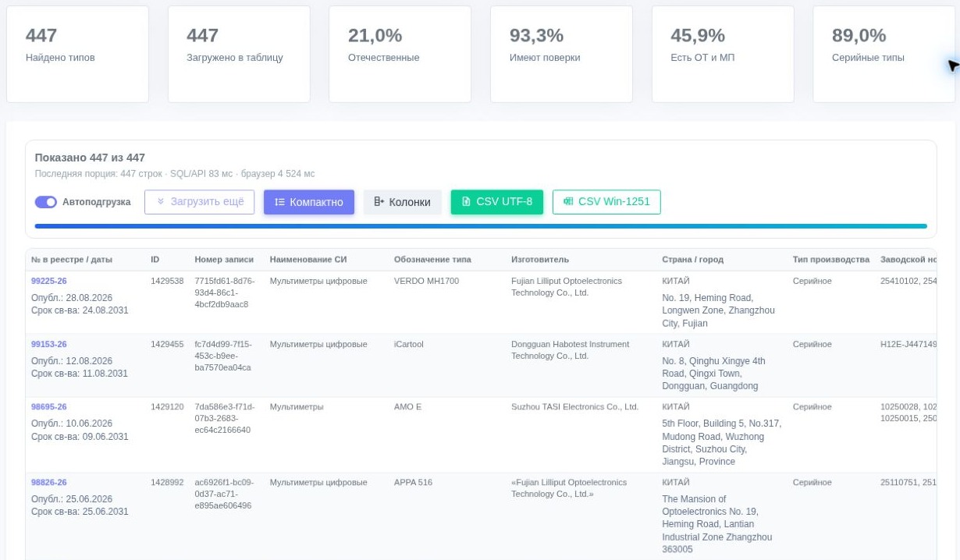Click record number starting with 7715fd61
The height and width of the screenshot is (560, 960).
point(225,292)
